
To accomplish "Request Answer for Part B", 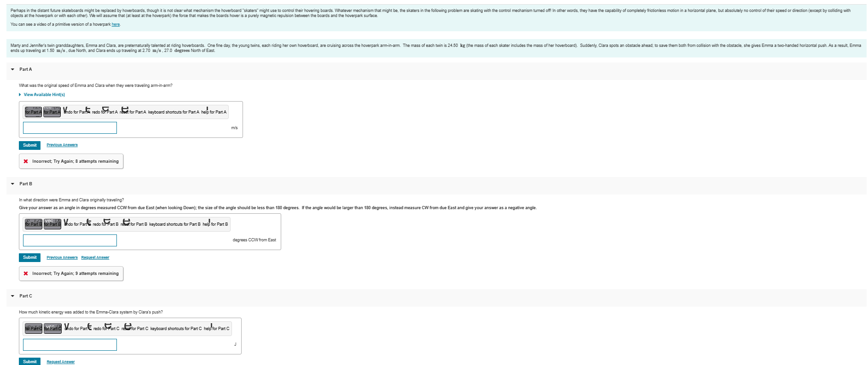I will click(x=95, y=257).
